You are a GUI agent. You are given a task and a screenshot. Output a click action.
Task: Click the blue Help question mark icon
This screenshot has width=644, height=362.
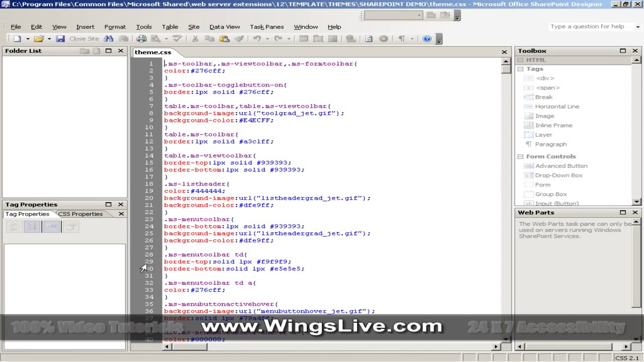point(427,39)
